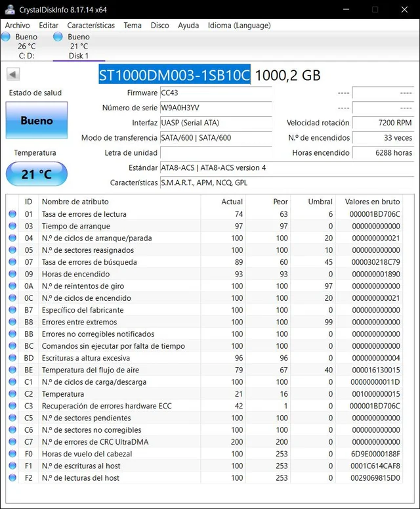Screen dimensions: 420x509
Task: Open the Características menu
Action: (x=91, y=26)
